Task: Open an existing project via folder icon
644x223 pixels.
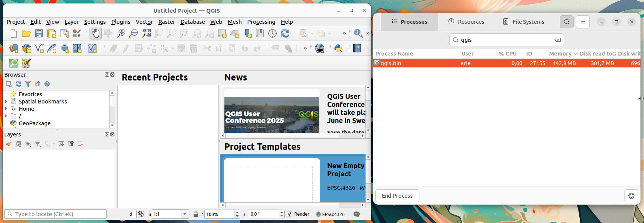Action: click(x=26, y=33)
